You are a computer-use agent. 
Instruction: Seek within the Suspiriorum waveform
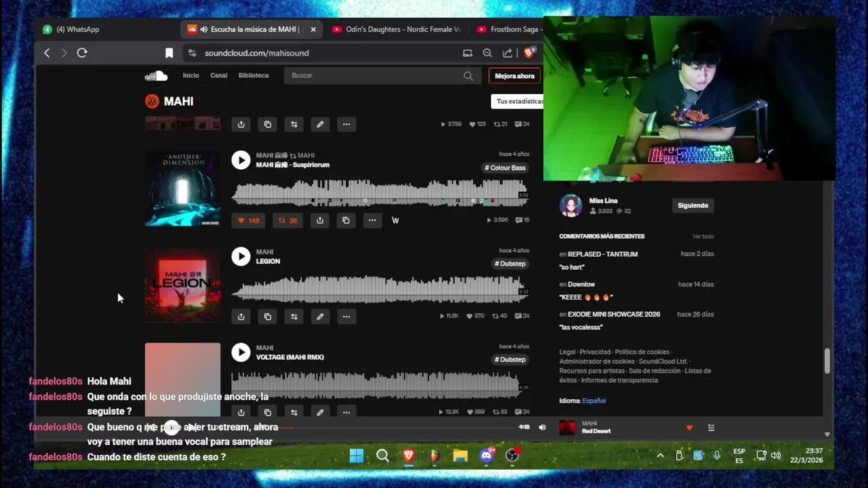pos(380,192)
